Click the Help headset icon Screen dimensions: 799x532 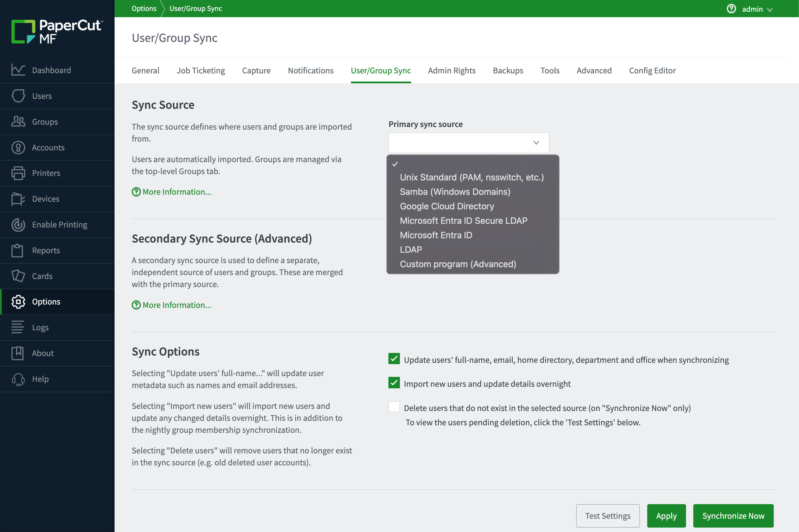(x=18, y=379)
